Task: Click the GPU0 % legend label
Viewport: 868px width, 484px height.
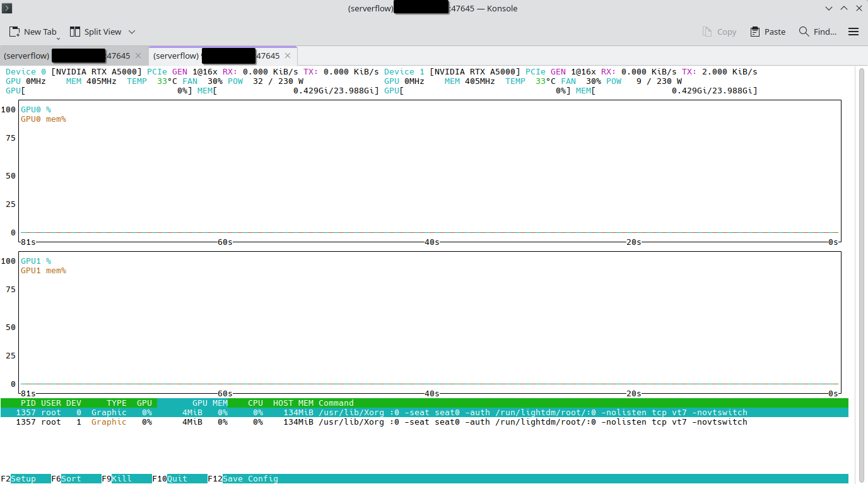Action: click(x=36, y=110)
